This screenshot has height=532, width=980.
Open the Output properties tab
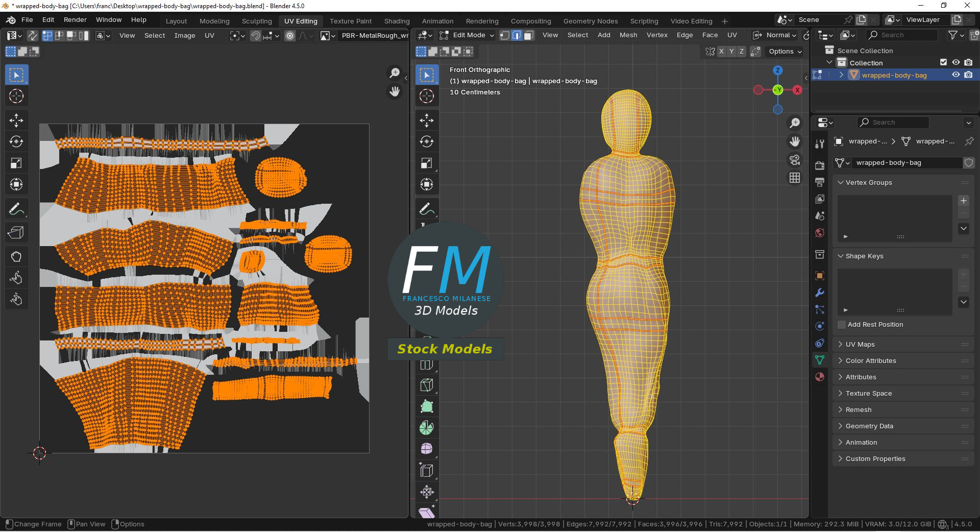pyautogui.click(x=820, y=182)
